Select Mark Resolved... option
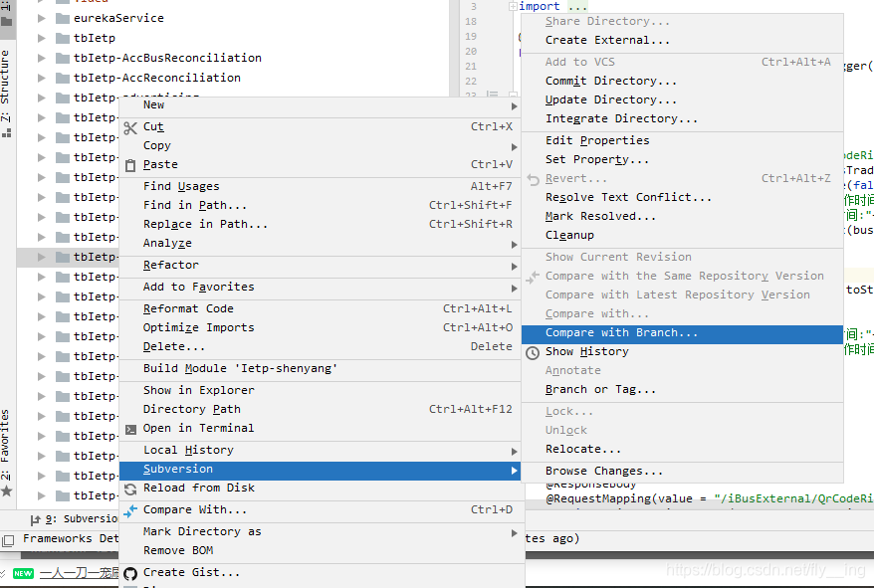The image size is (874, 588). pos(682,217)
